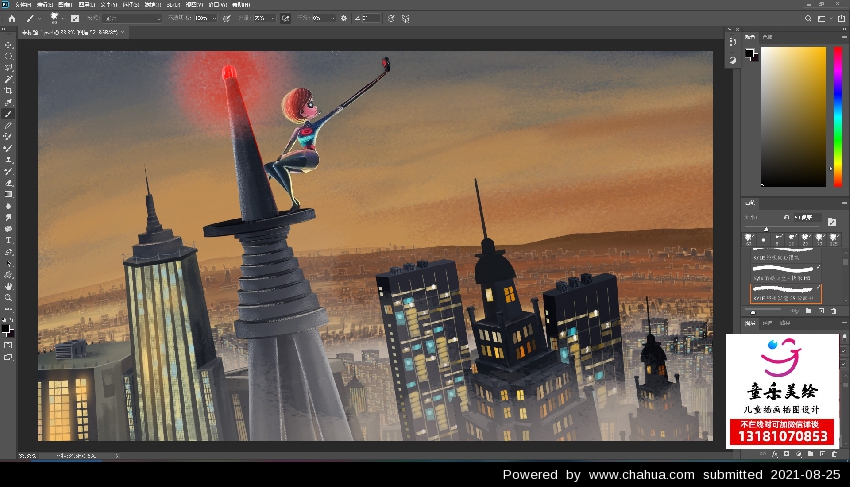Select the Eraser tool

tap(8, 183)
